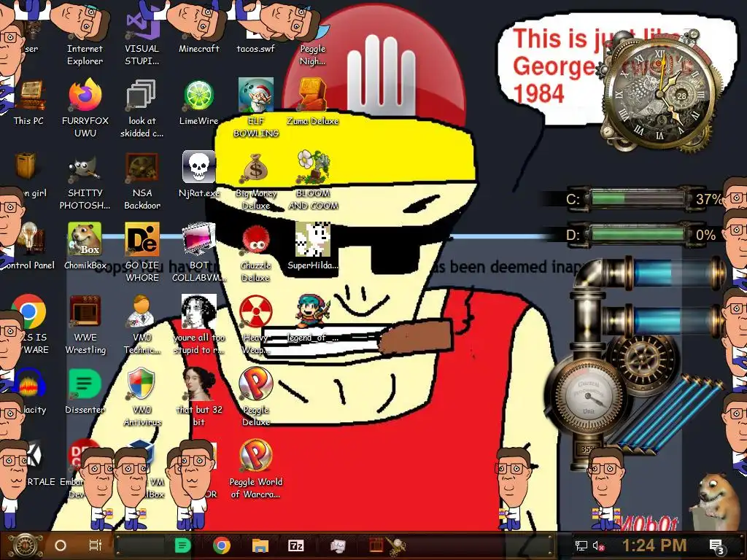Open the Action Center notifications icon
This screenshot has width=747, height=560.
[717, 546]
